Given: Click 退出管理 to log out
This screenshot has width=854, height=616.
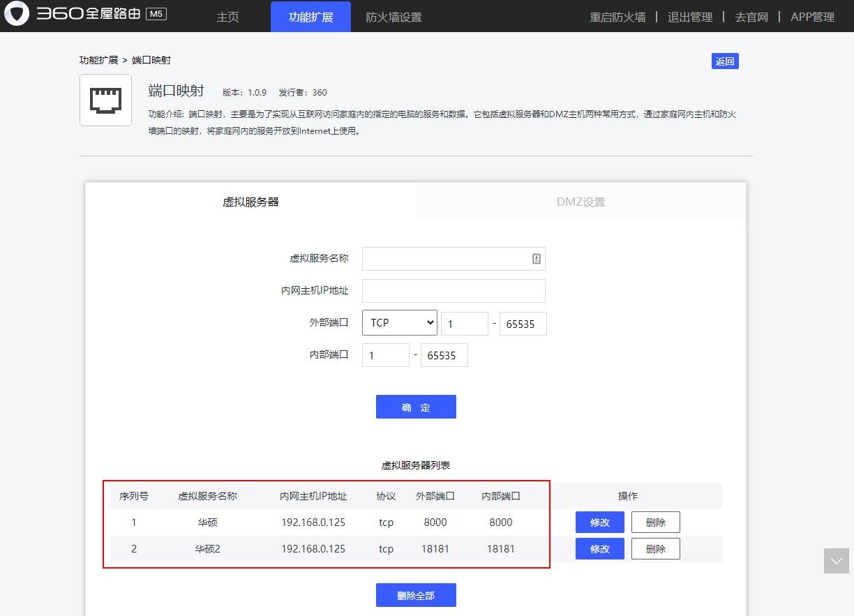Looking at the screenshot, I should tap(690, 17).
